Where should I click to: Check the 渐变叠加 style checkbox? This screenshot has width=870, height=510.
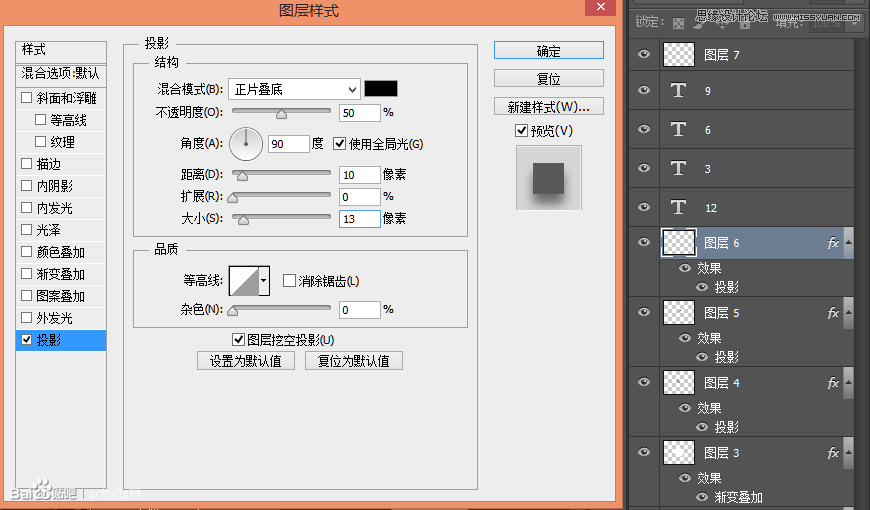click(x=26, y=274)
